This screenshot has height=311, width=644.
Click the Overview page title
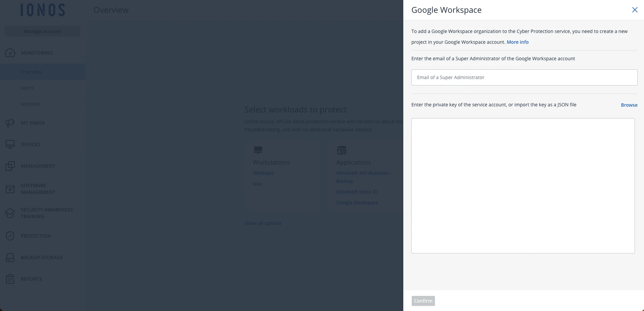coord(111,10)
